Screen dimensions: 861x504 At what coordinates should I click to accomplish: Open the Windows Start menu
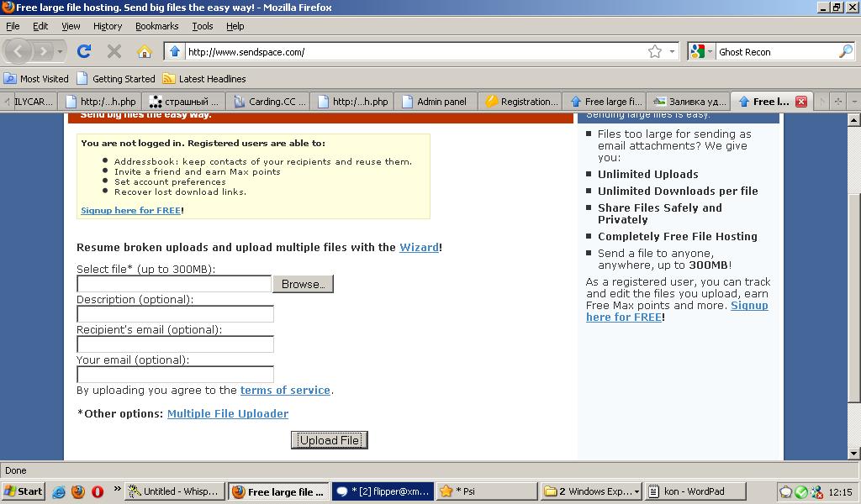23,491
